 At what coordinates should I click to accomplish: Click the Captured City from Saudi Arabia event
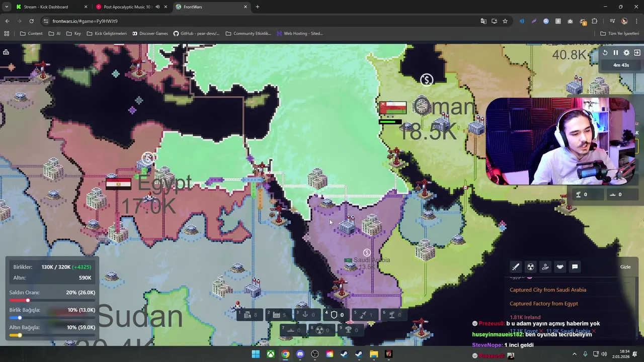547,290
